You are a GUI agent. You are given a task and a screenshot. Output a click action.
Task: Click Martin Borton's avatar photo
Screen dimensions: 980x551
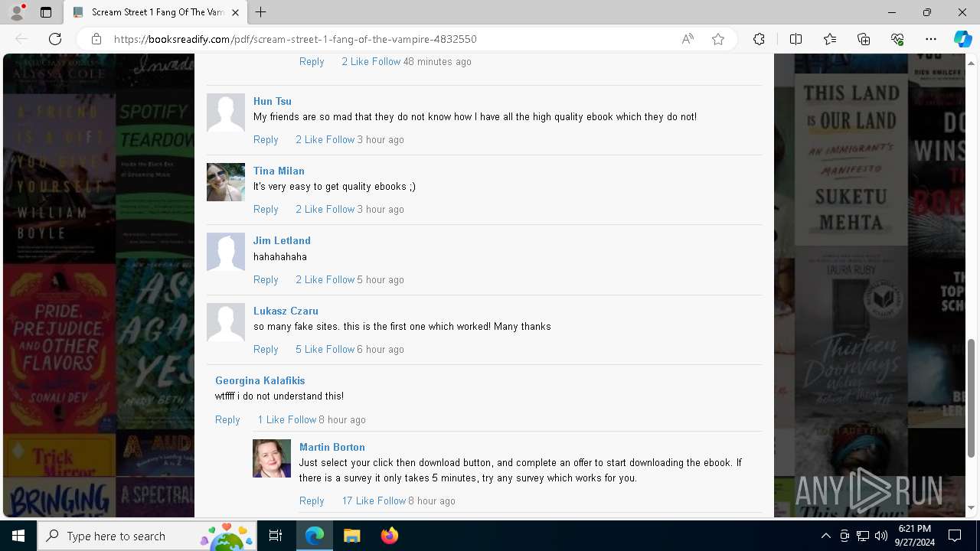(x=272, y=458)
